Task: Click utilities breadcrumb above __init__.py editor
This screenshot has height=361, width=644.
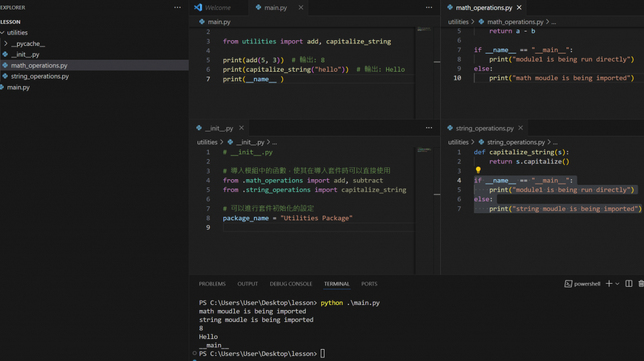Action: 207,142
